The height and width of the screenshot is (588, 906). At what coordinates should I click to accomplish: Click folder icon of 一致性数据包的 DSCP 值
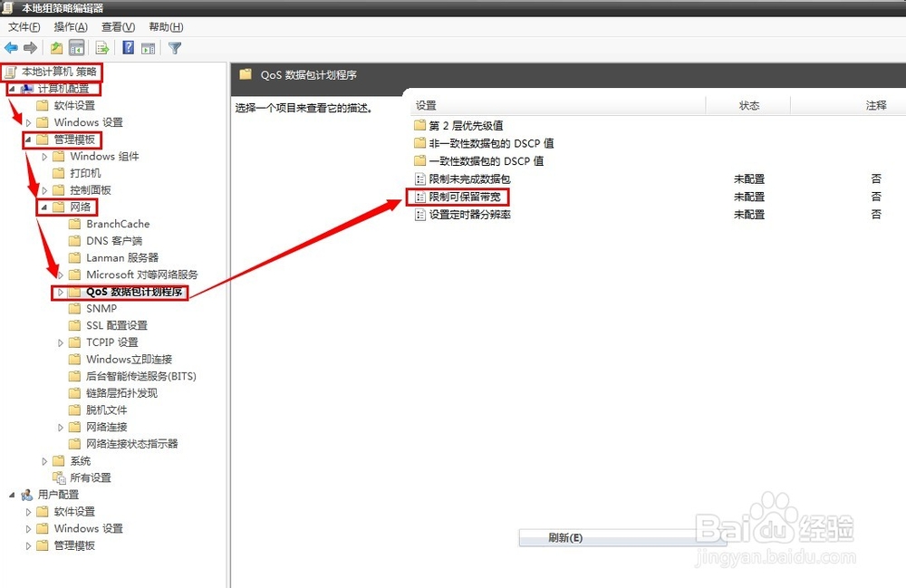point(420,160)
